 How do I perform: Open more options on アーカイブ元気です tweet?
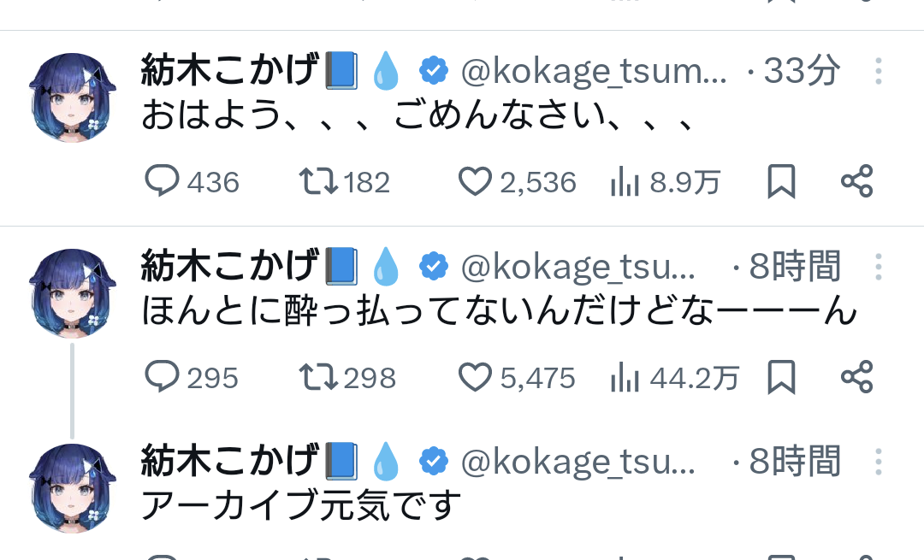tap(878, 462)
